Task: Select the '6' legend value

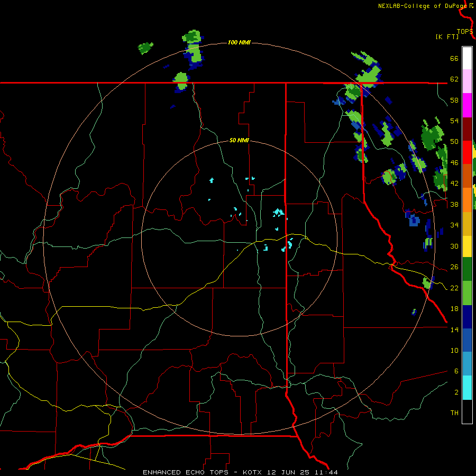Action: tap(456, 371)
